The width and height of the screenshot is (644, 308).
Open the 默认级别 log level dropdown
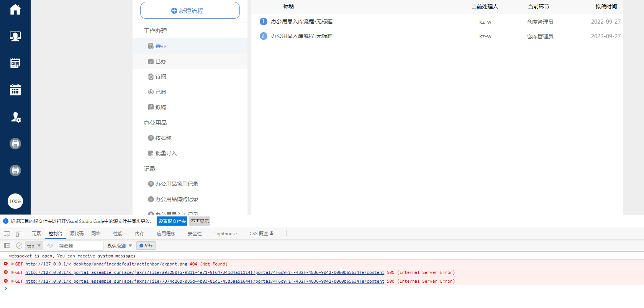point(120,246)
